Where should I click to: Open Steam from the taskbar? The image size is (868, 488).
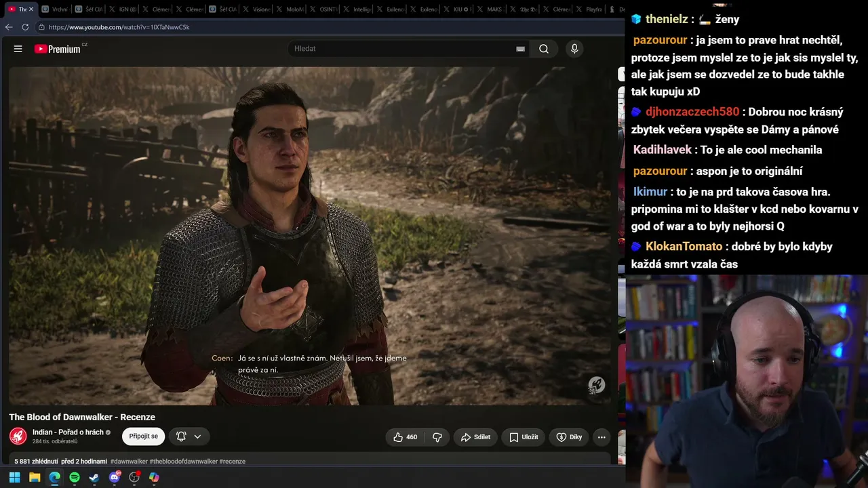tap(94, 477)
